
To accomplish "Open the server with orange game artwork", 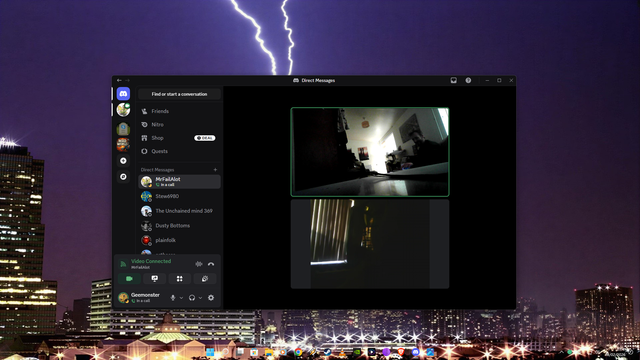I will [x=123, y=145].
